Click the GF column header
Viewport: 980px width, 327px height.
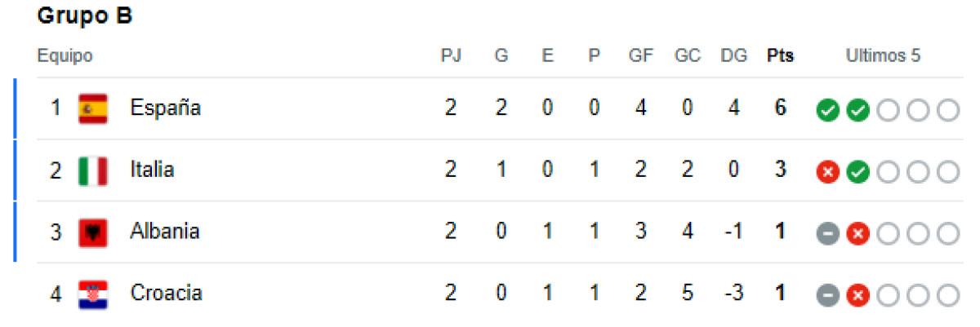640,56
